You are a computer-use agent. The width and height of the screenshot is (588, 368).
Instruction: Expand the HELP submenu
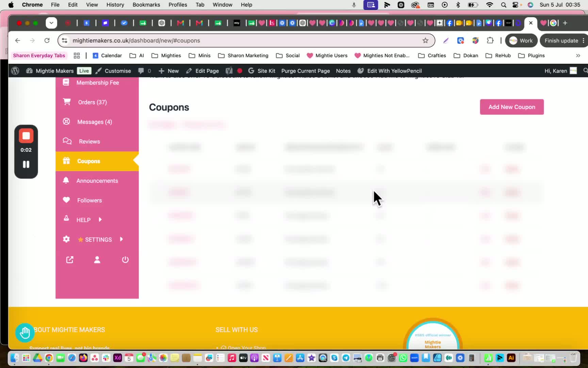point(100,220)
